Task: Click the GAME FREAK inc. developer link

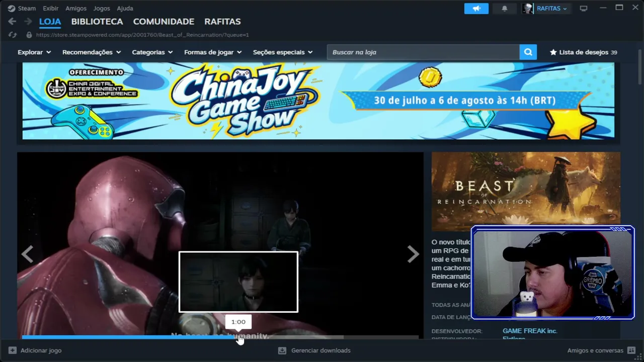Action: coord(530,331)
